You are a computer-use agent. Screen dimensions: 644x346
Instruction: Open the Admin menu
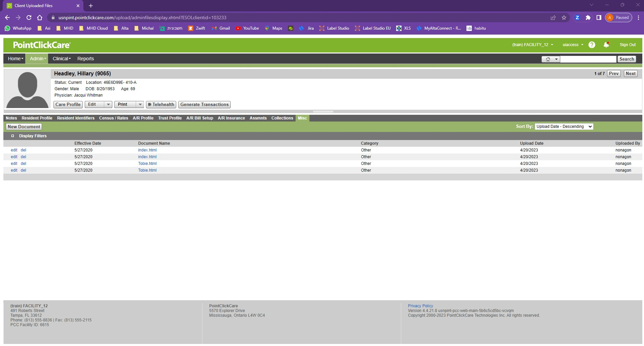pyautogui.click(x=38, y=59)
